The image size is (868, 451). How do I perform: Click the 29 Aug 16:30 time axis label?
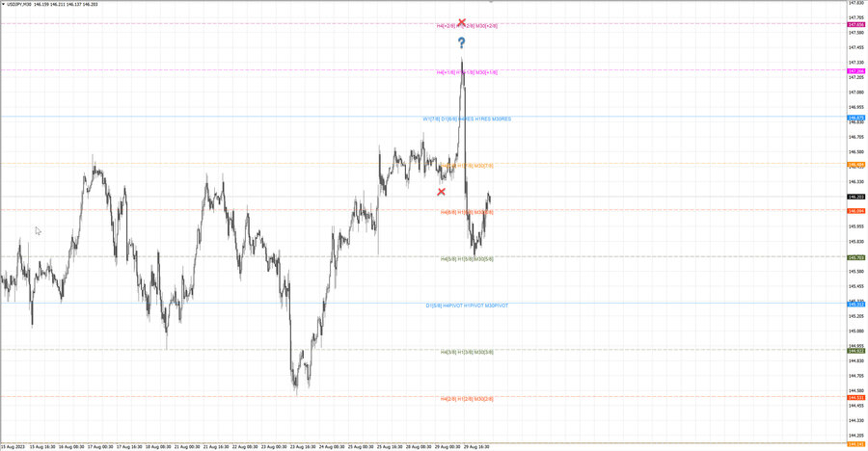[476, 447]
